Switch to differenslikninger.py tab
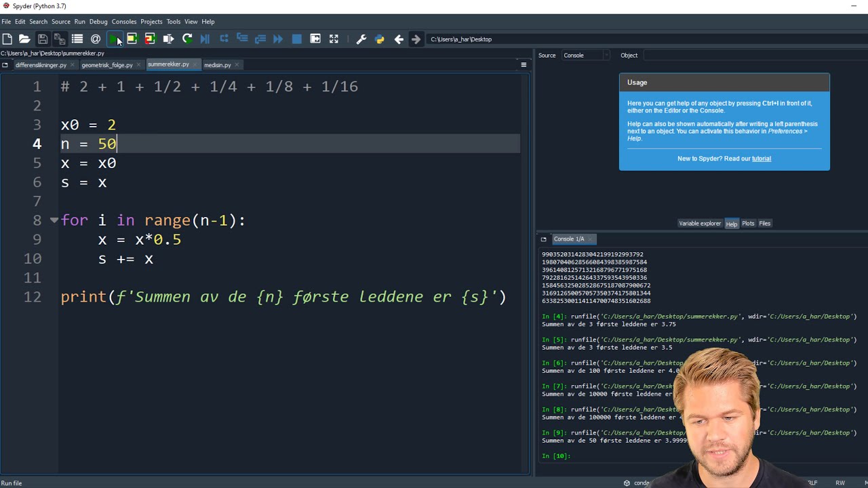868x488 pixels. tap(41, 65)
